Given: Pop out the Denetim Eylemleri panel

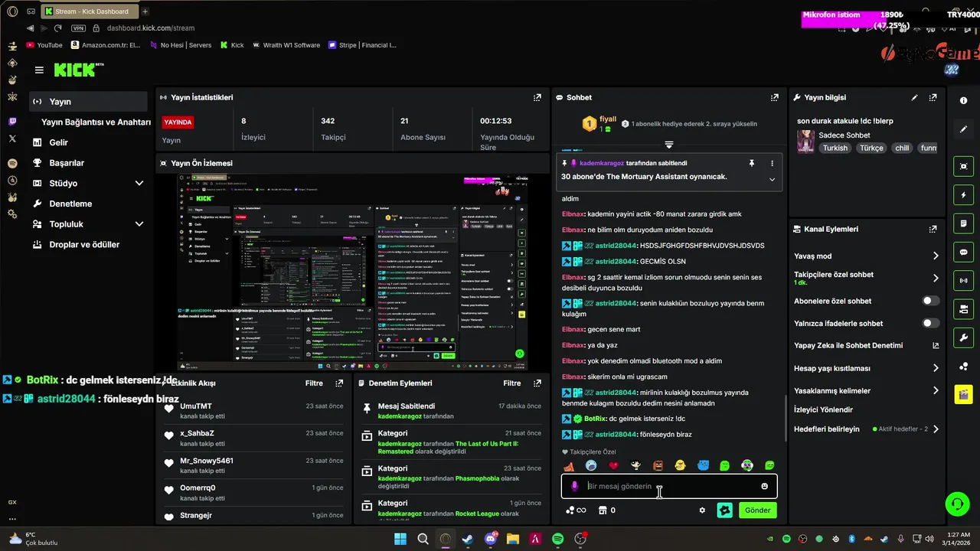Looking at the screenshot, I should pyautogui.click(x=537, y=383).
